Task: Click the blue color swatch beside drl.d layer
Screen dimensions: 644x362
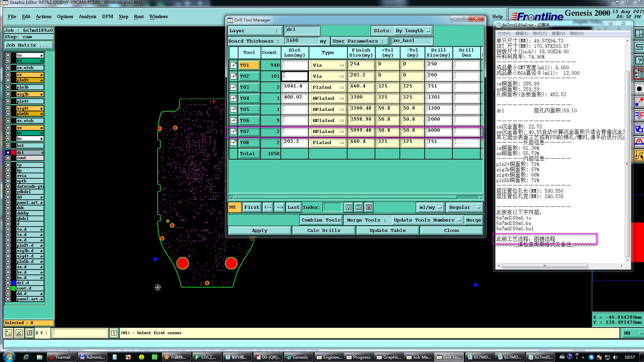Action: pos(13,283)
